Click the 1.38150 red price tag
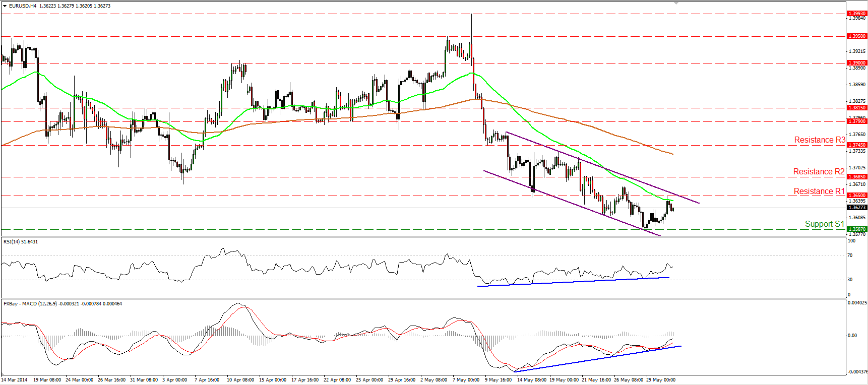Screen dimensions: 868x385 tap(857, 108)
